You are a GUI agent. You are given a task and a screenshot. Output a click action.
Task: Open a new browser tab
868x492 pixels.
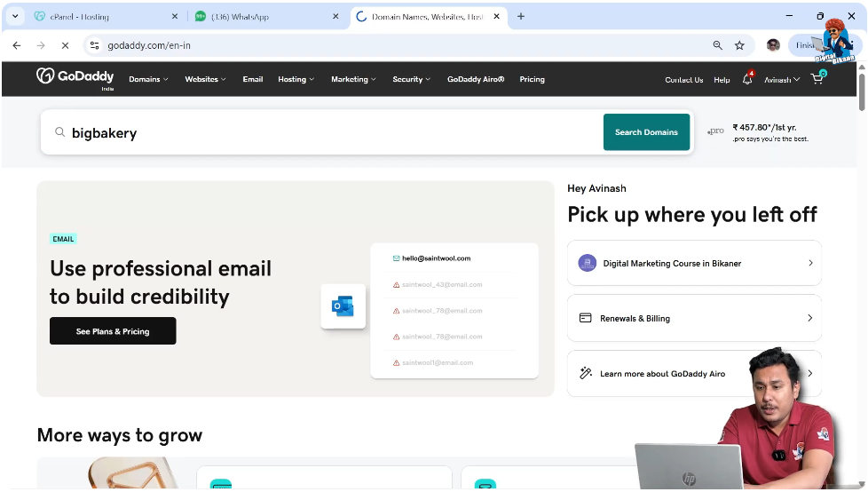coord(521,17)
